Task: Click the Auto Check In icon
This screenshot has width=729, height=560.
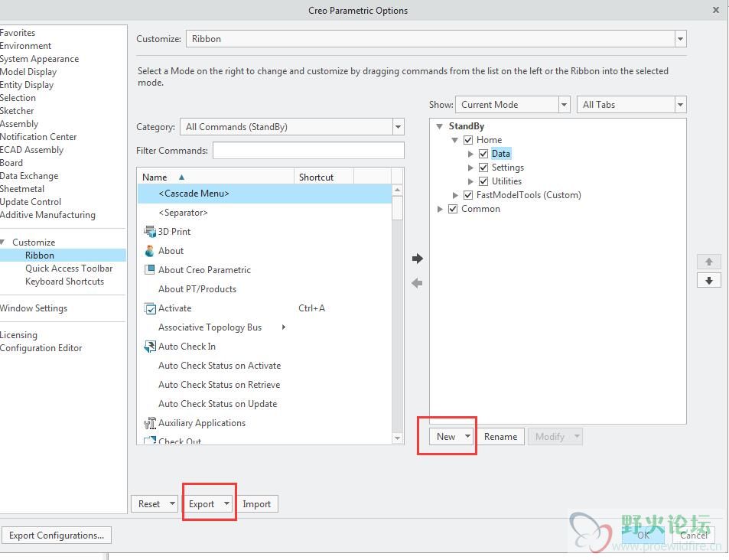Action: pyautogui.click(x=150, y=347)
